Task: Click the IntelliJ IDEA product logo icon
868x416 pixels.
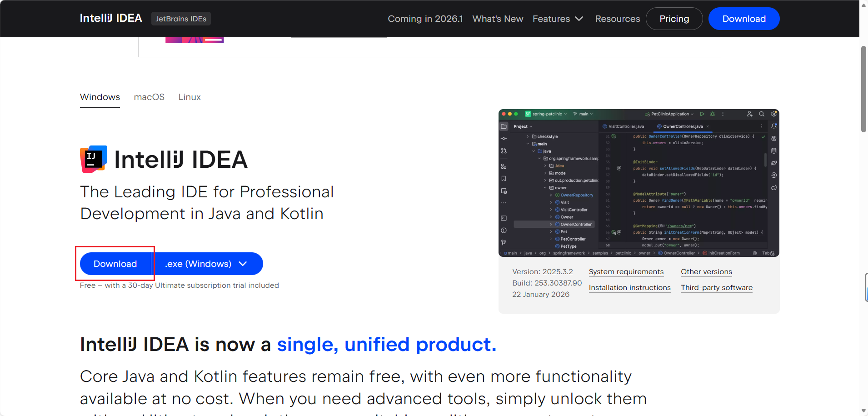Action: (x=94, y=159)
